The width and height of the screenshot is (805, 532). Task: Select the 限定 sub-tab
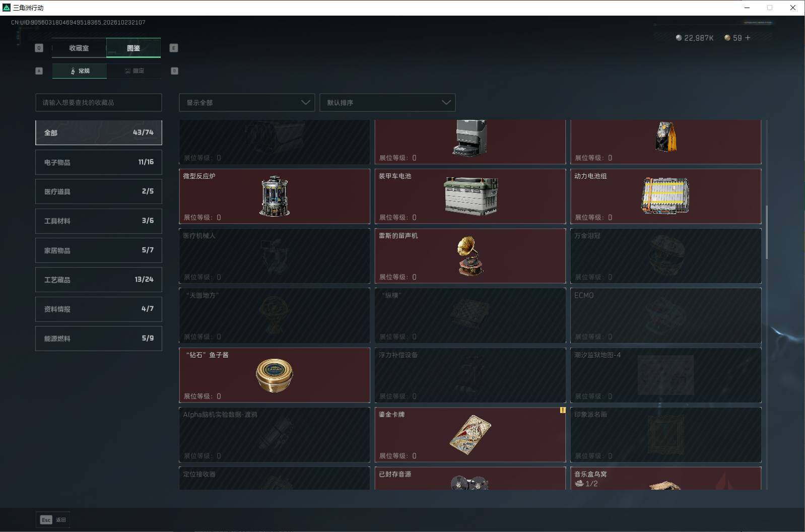coord(134,71)
